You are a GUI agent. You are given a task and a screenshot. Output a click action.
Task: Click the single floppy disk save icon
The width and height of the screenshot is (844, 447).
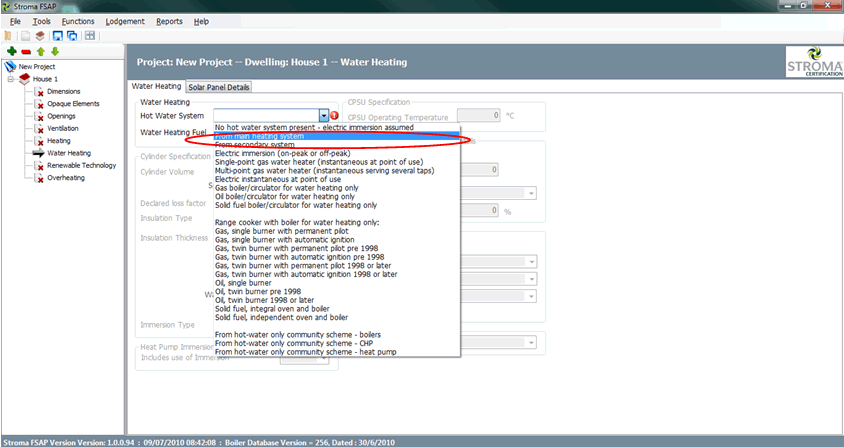coord(57,36)
